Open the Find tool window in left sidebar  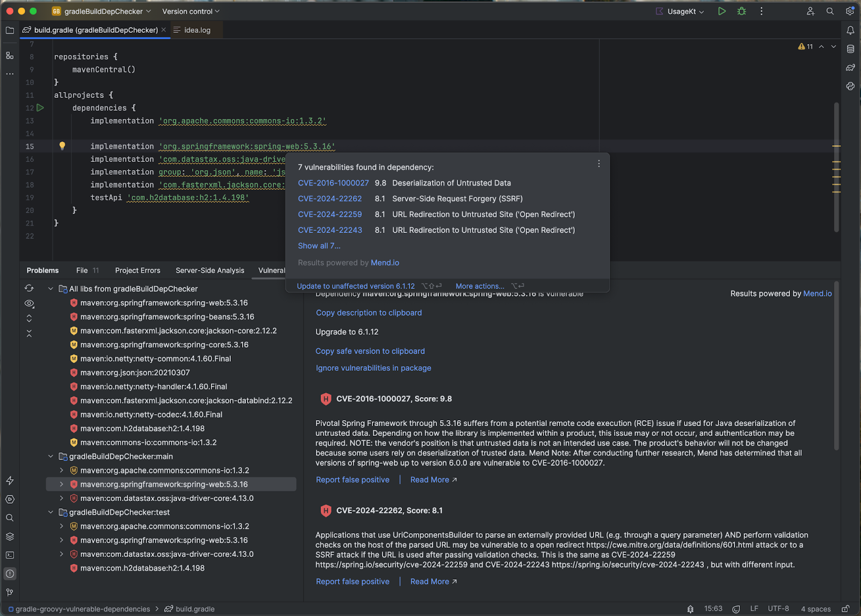point(10,518)
